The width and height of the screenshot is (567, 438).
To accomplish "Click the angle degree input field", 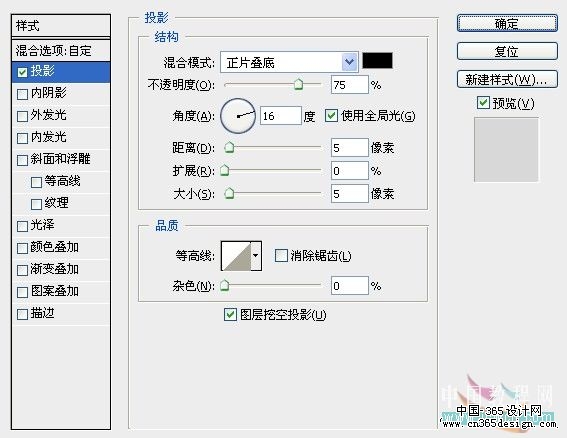I will (281, 116).
